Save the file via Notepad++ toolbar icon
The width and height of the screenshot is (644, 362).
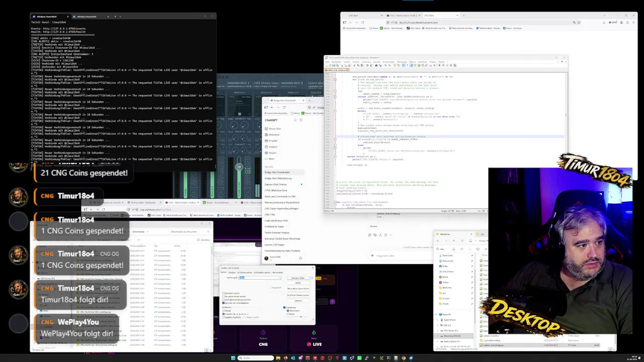coord(333,65)
